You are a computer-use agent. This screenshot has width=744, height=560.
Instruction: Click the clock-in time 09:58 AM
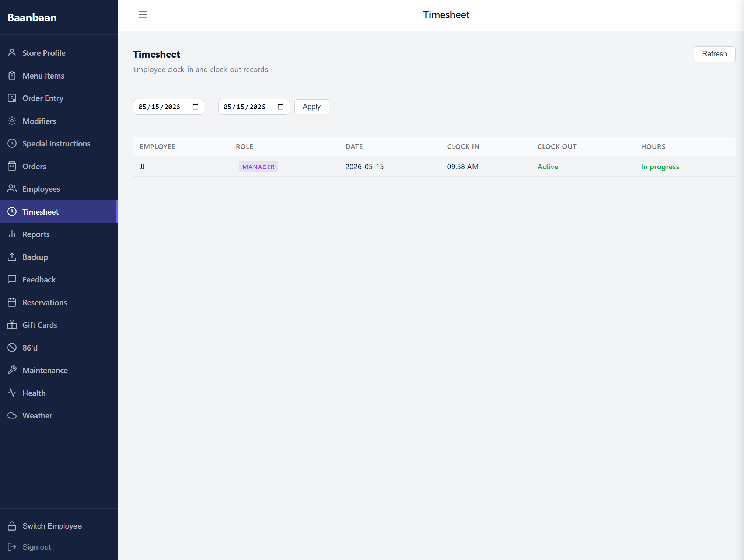463,167
